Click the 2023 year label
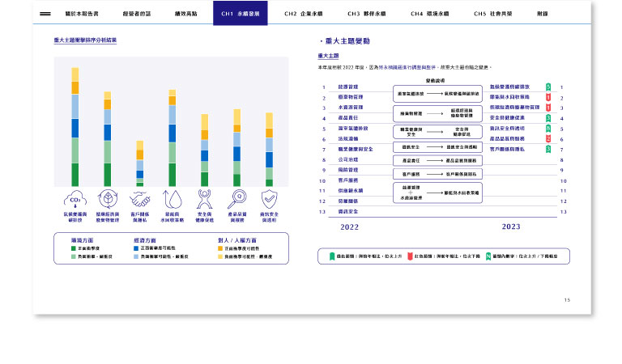 511,226
